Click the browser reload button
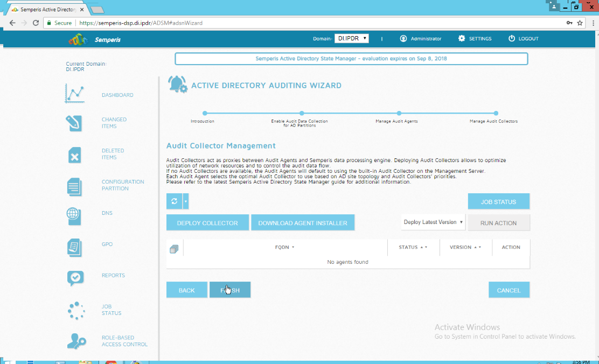This screenshot has height=364, width=599. click(x=36, y=23)
